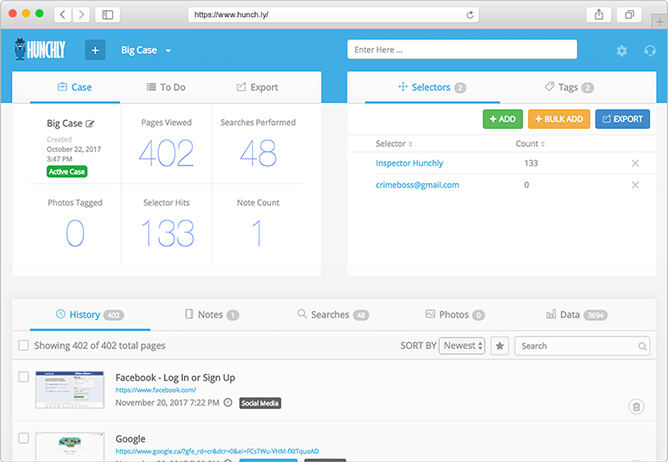
Task: Check the Facebook page entry checkbox
Action: point(23,377)
